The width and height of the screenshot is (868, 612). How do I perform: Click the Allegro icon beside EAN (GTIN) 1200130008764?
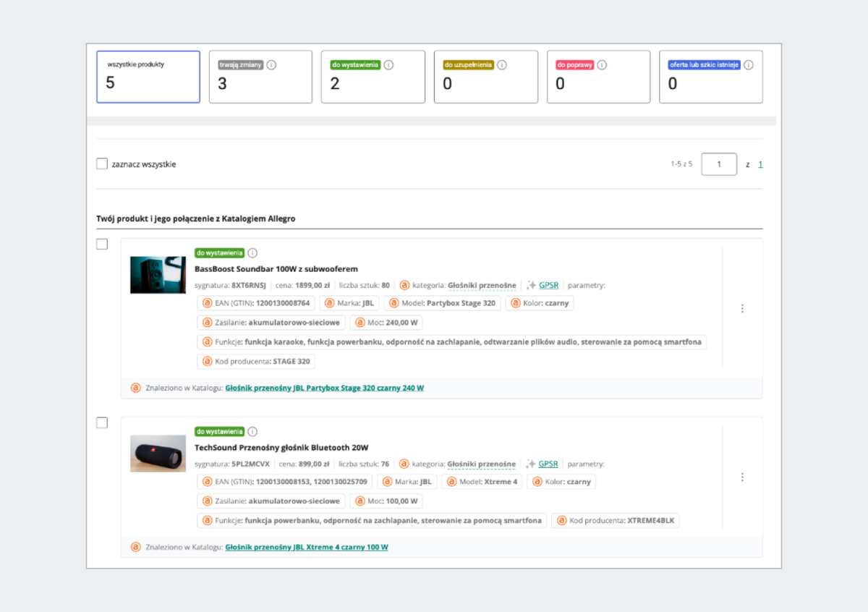click(207, 303)
